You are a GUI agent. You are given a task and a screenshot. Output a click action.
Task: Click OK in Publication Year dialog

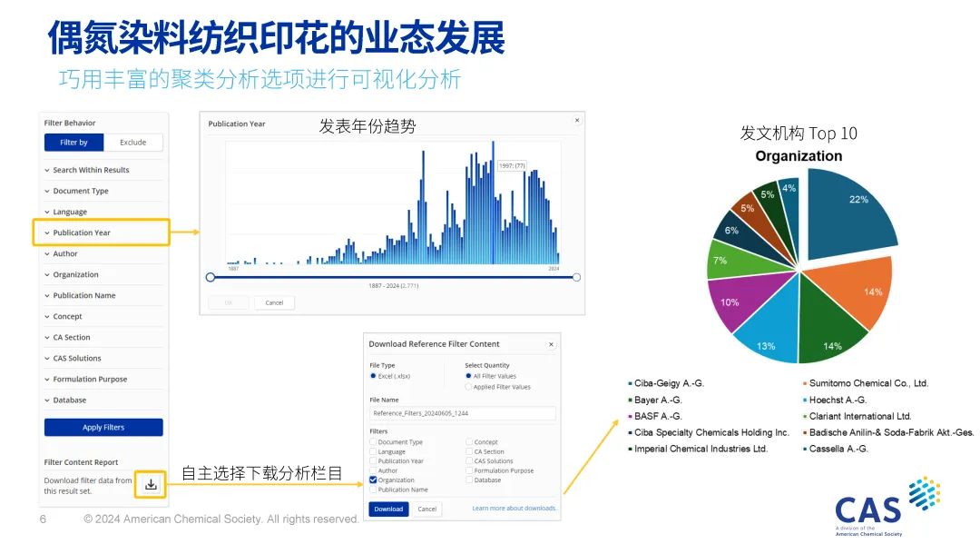tap(229, 302)
